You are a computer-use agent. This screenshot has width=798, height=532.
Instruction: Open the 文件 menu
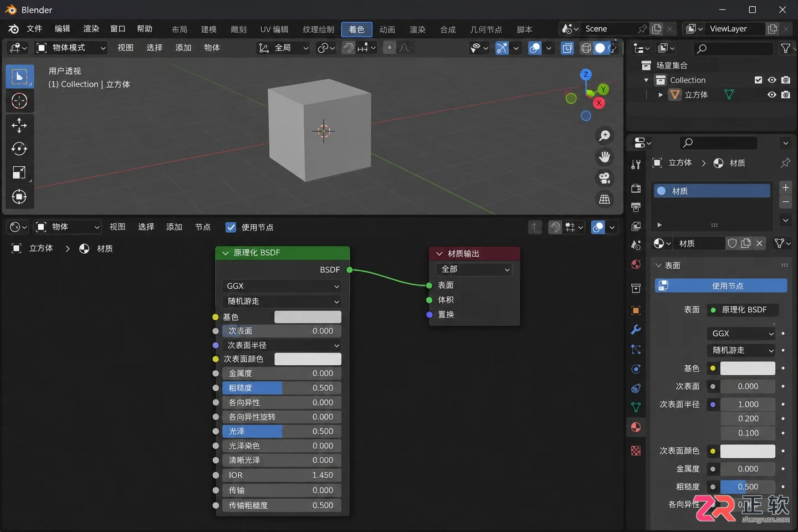click(x=34, y=29)
